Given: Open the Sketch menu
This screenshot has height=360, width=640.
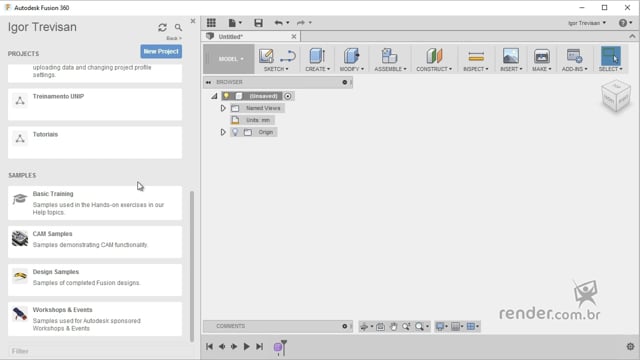Looking at the screenshot, I should pyautogui.click(x=276, y=69).
